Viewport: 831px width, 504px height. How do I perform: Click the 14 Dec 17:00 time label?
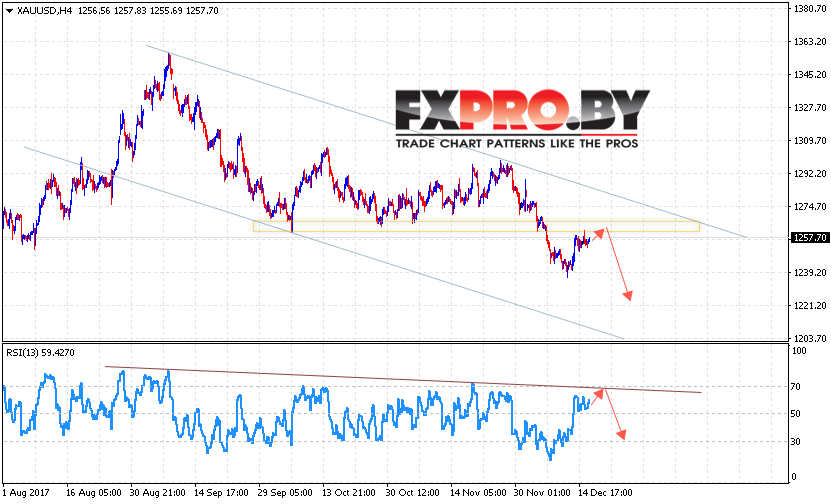[x=605, y=493]
